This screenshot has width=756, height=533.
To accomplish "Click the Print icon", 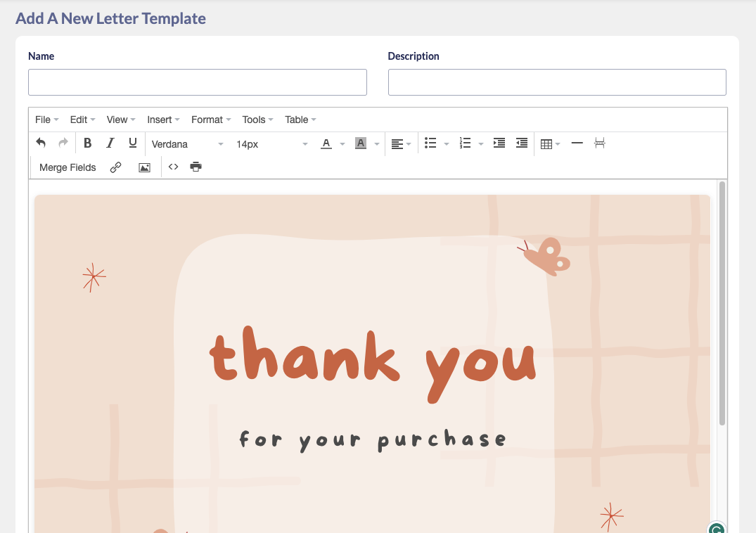I will point(196,167).
